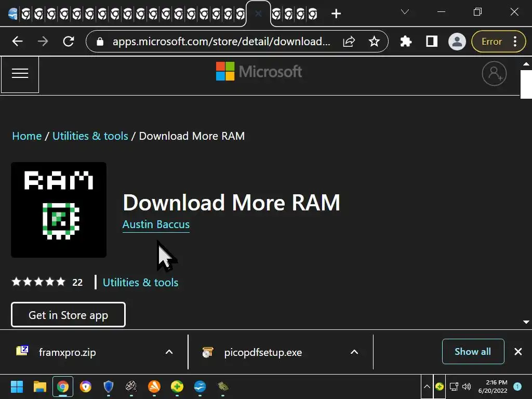Open the green RAM chip taskbar app

click(223, 387)
